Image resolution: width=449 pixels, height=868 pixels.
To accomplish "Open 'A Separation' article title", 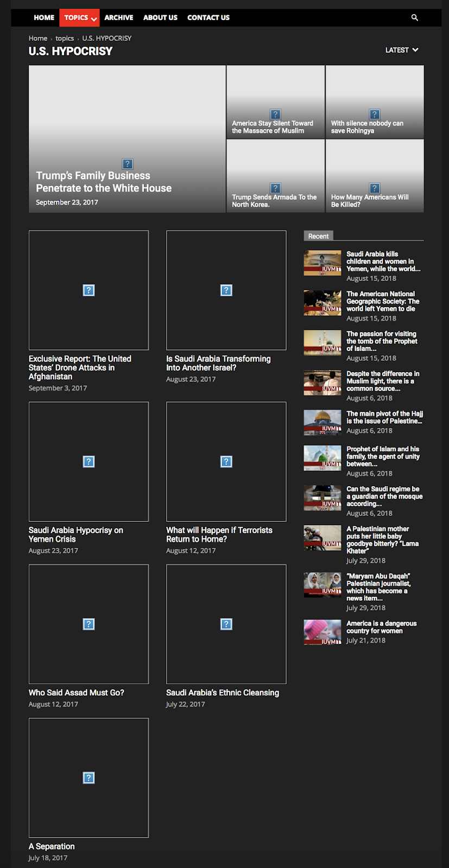I will [52, 846].
